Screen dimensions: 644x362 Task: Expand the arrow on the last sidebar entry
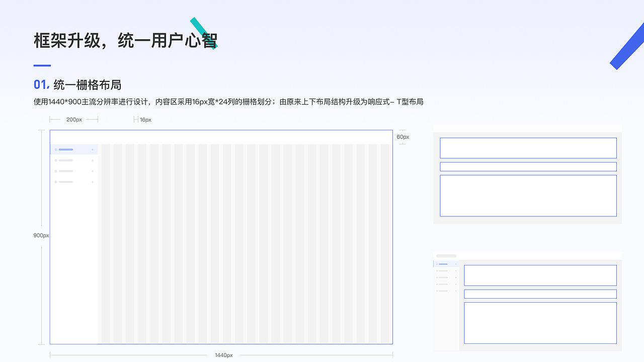coord(93,182)
